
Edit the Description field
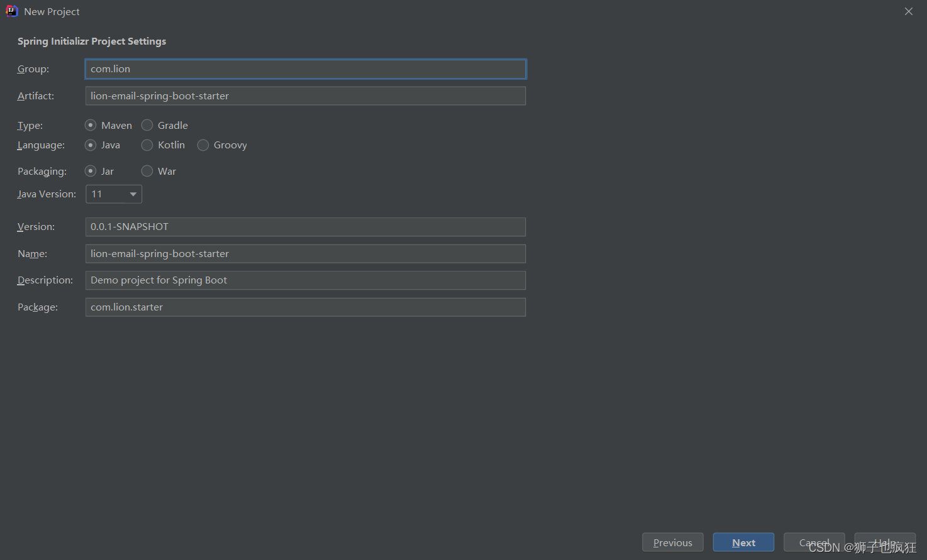(306, 280)
